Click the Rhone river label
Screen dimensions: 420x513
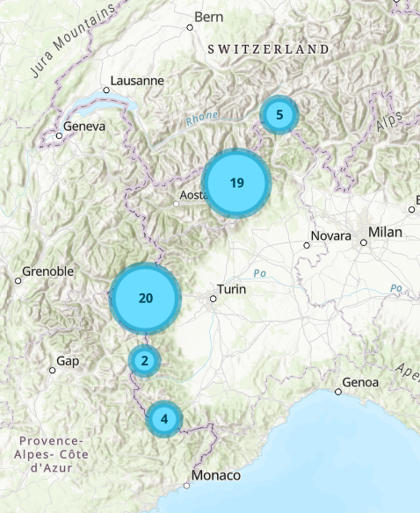tap(202, 118)
